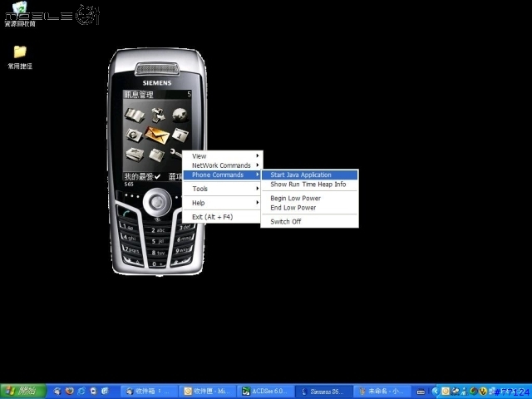Click the 3 def key on the keypad
The width and height of the screenshot is (532, 399).
click(x=185, y=227)
